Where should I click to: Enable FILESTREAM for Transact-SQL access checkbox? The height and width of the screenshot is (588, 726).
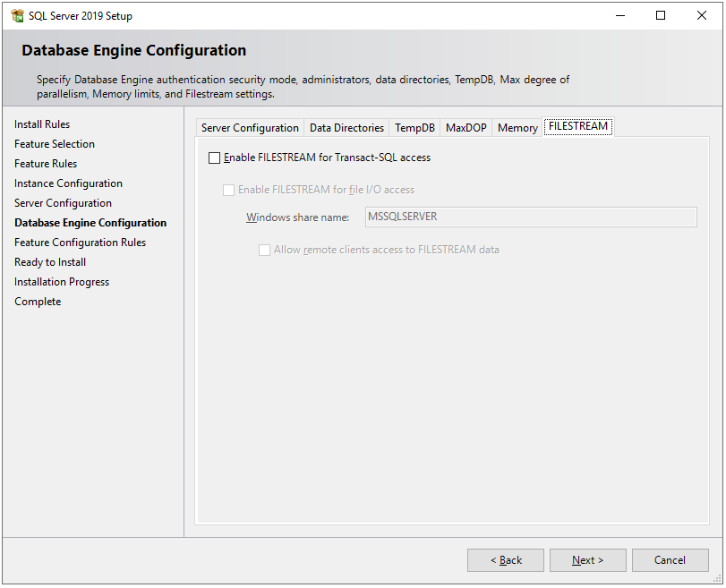[214, 158]
